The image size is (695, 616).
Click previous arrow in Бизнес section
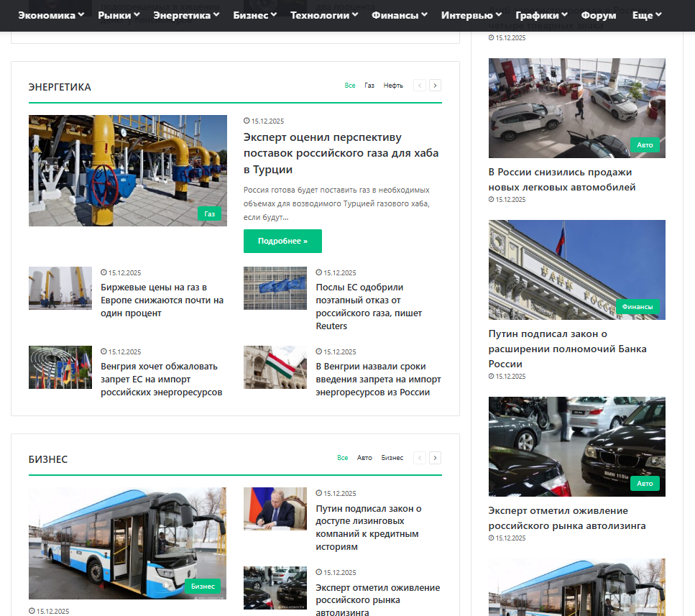pyautogui.click(x=420, y=457)
